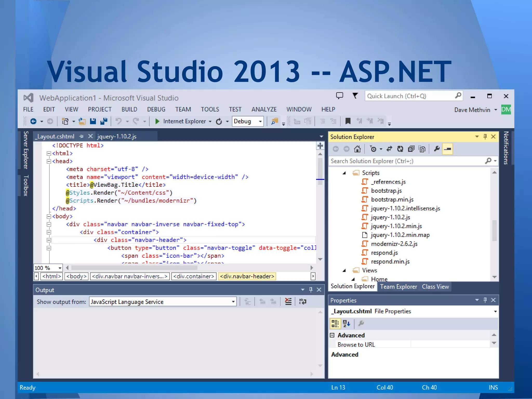The width and height of the screenshot is (532, 399).
Task: Toggle the pin on _Layout.cshtml tab
Action: pos(82,136)
